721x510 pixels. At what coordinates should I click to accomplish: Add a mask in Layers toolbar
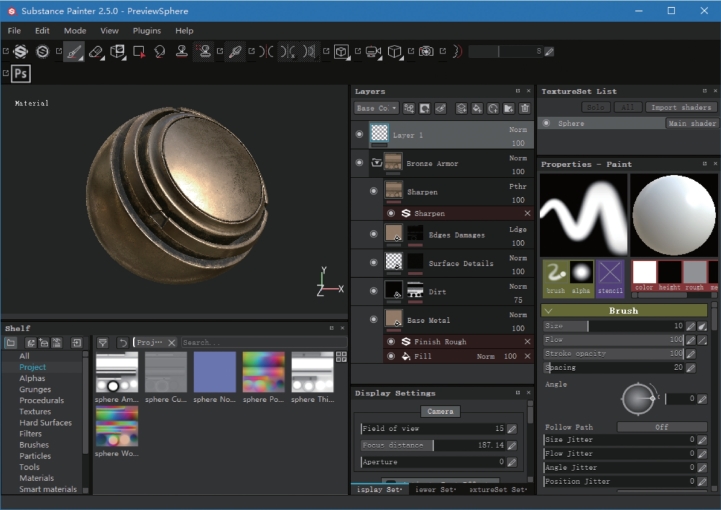[x=424, y=109]
